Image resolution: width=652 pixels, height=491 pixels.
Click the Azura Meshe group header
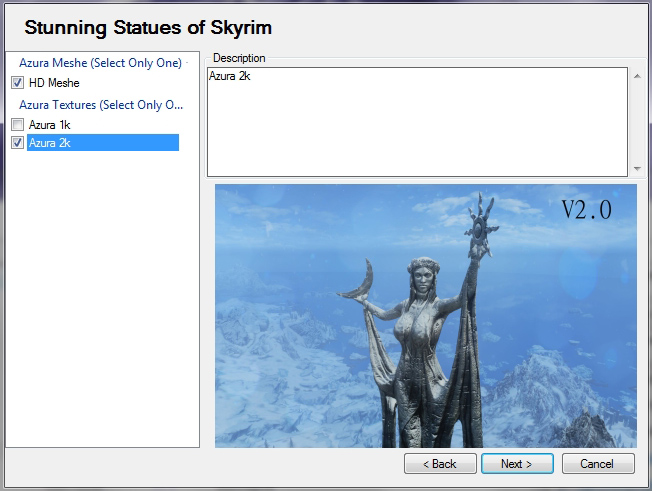pyautogui.click(x=100, y=63)
